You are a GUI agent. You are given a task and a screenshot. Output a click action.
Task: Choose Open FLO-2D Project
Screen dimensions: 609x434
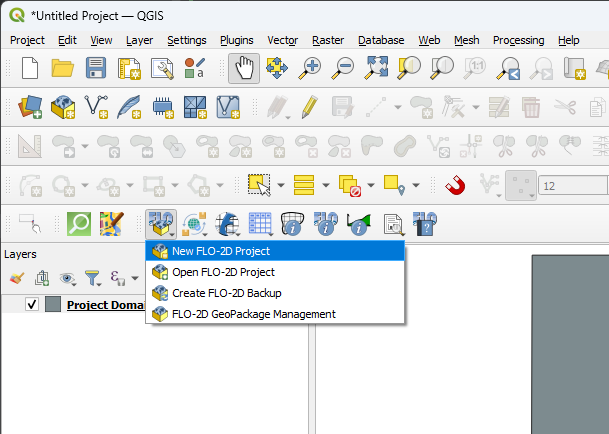pyautogui.click(x=222, y=272)
